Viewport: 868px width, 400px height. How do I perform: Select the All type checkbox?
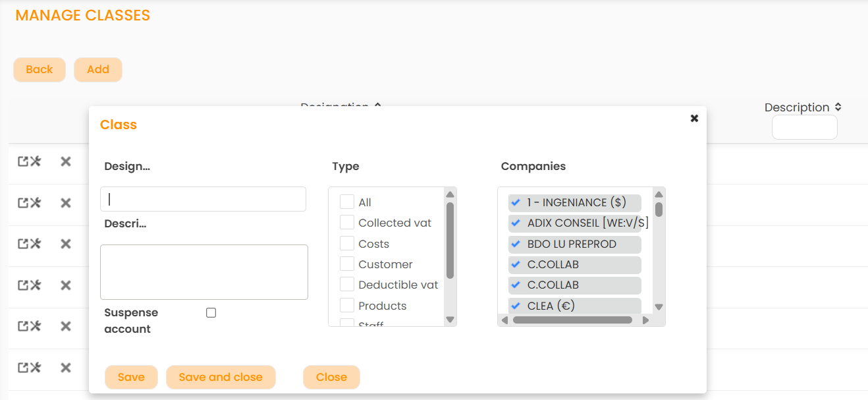pyautogui.click(x=347, y=202)
